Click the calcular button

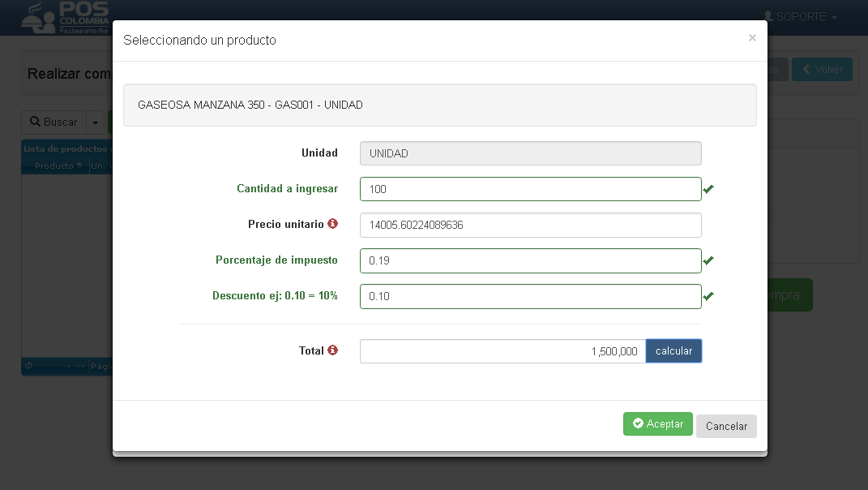[673, 351]
